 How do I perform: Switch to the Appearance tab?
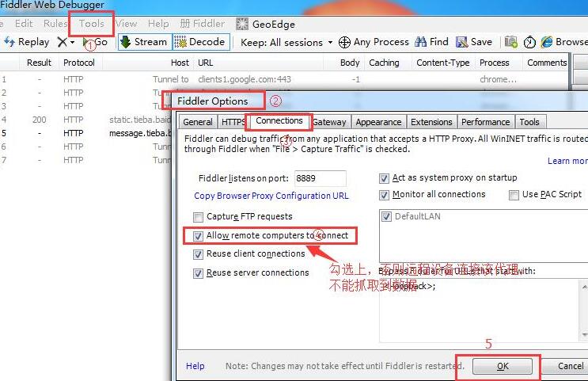378,122
